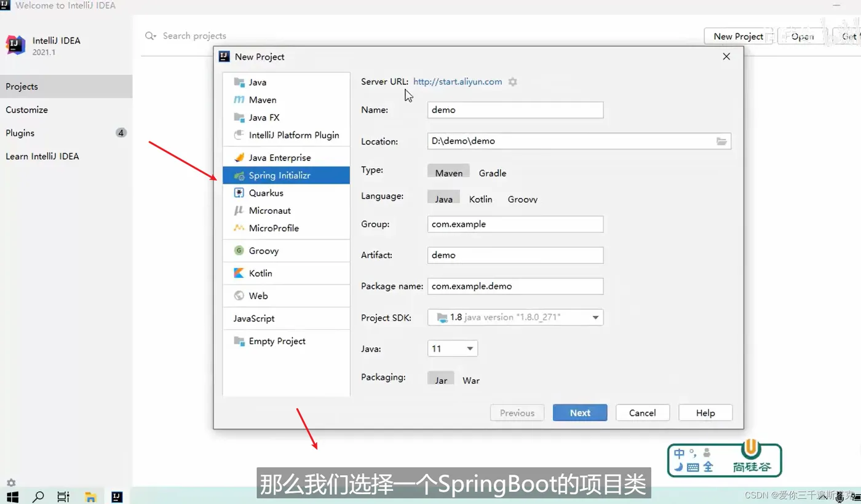
Task: Click the Maven 'm' icon
Action: tap(239, 100)
